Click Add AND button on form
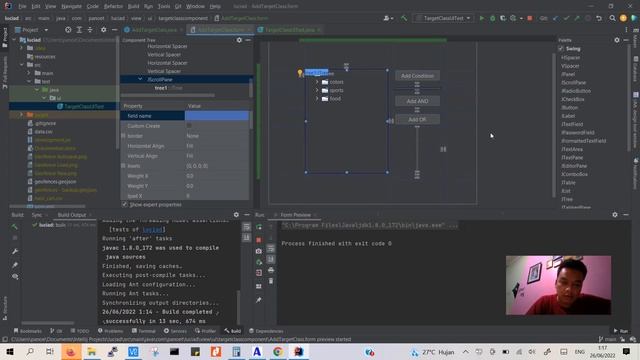 click(417, 101)
